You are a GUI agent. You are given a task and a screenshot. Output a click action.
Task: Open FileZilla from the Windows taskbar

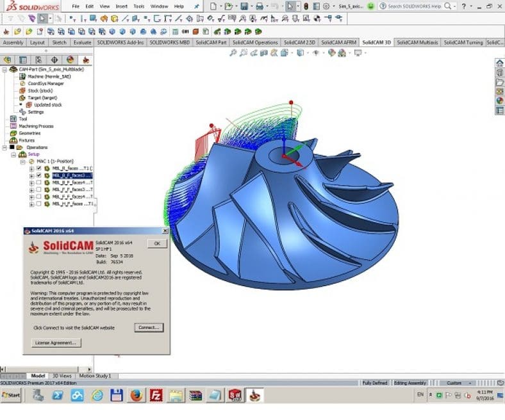[155, 395]
